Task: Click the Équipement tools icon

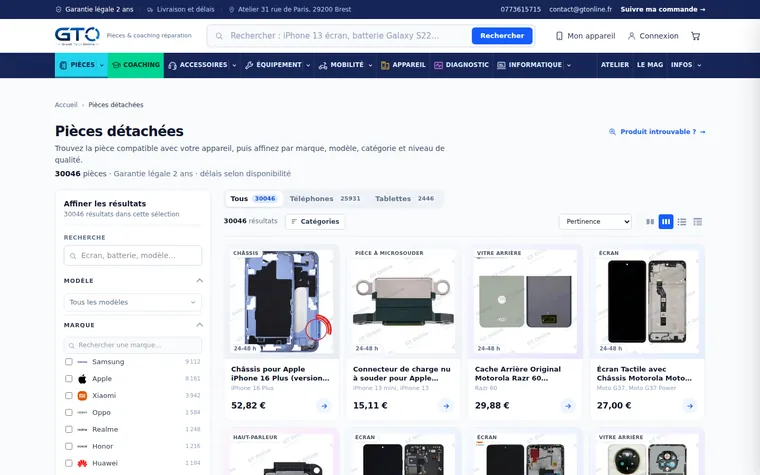Action: (249, 65)
